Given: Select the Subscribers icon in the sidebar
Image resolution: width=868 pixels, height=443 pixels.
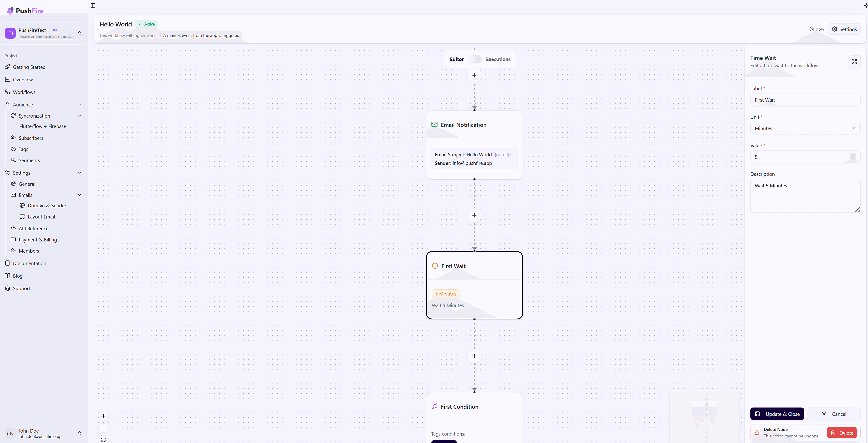Looking at the screenshot, I should 13,138.
